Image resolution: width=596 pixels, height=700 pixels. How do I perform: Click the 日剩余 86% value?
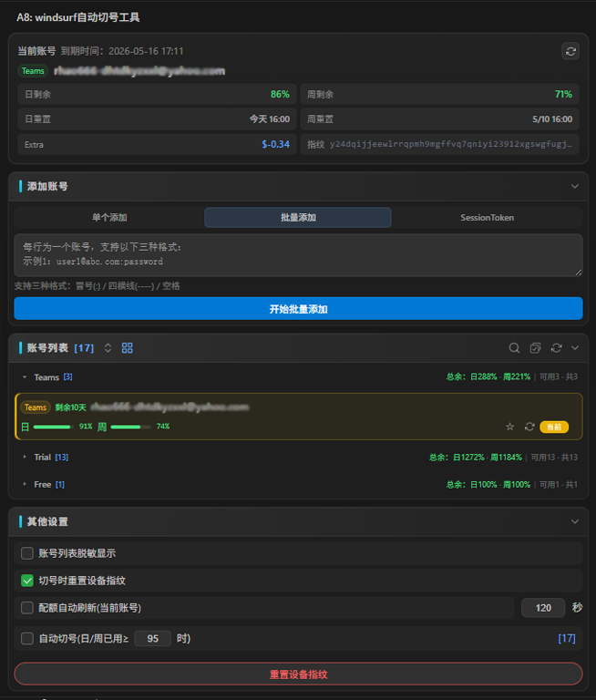pos(280,94)
